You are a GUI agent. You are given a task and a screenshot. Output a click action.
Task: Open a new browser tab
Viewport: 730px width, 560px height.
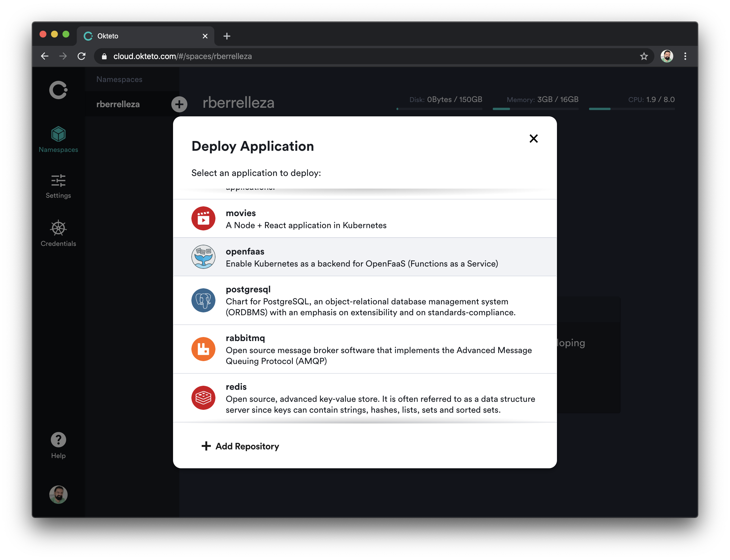tap(227, 36)
